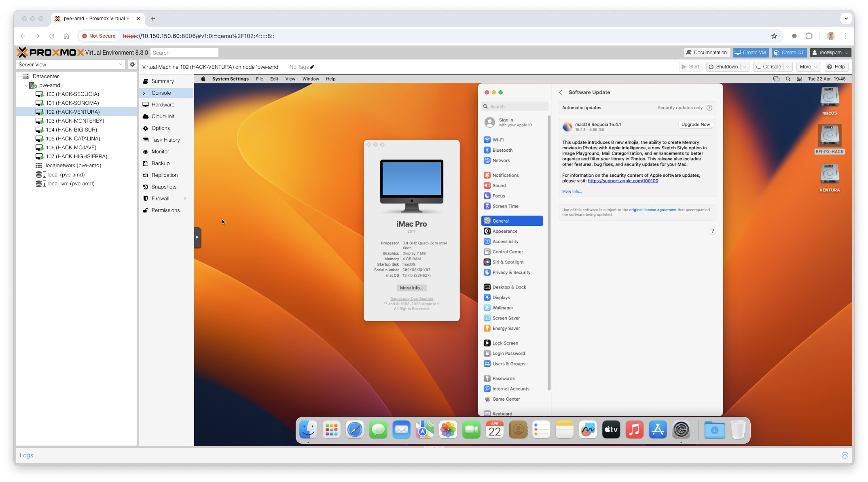Image resolution: width=868 pixels, height=482 pixels.
Task: Open the Safari icon in the Dock
Action: pos(355,430)
